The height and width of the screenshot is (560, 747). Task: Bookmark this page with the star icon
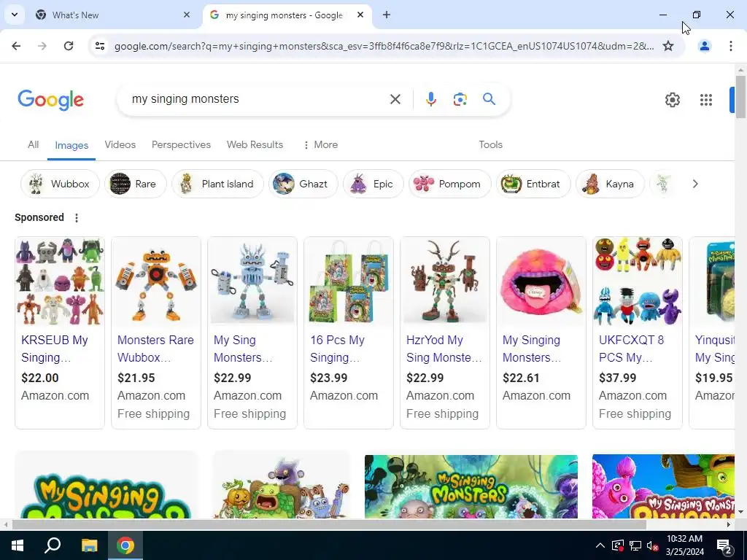pos(668,46)
